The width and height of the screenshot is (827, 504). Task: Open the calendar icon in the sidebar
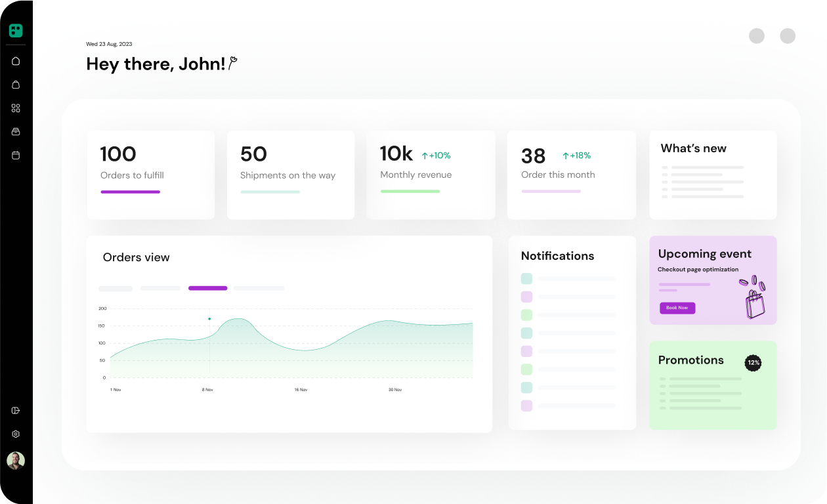coord(16,156)
